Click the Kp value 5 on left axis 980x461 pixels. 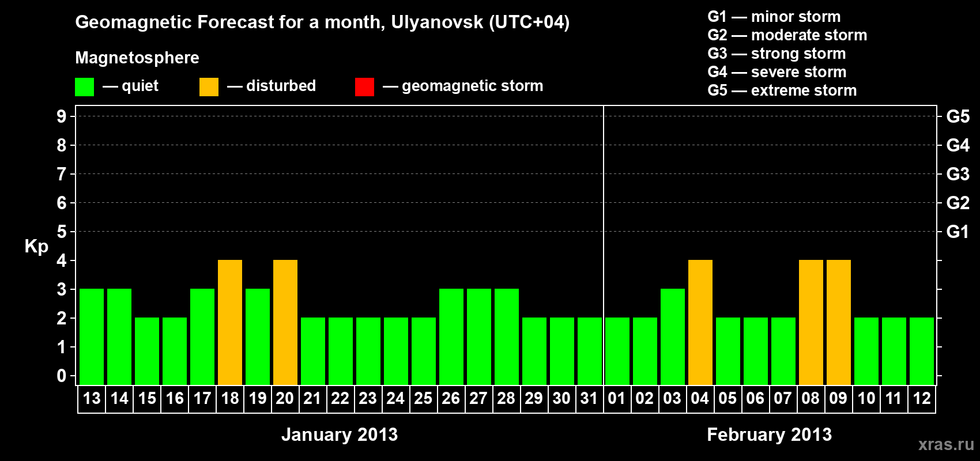click(x=61, y=232)
